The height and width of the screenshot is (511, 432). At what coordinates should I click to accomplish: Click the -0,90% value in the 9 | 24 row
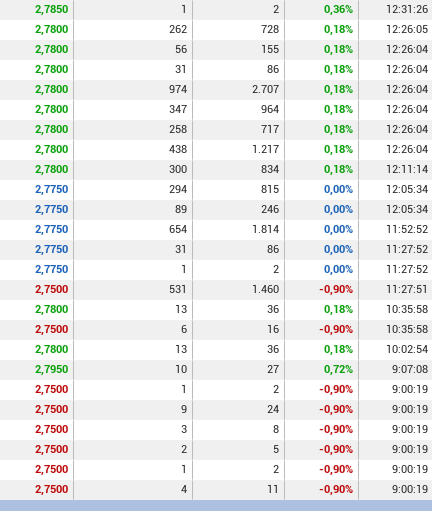(x=336, y=409)
